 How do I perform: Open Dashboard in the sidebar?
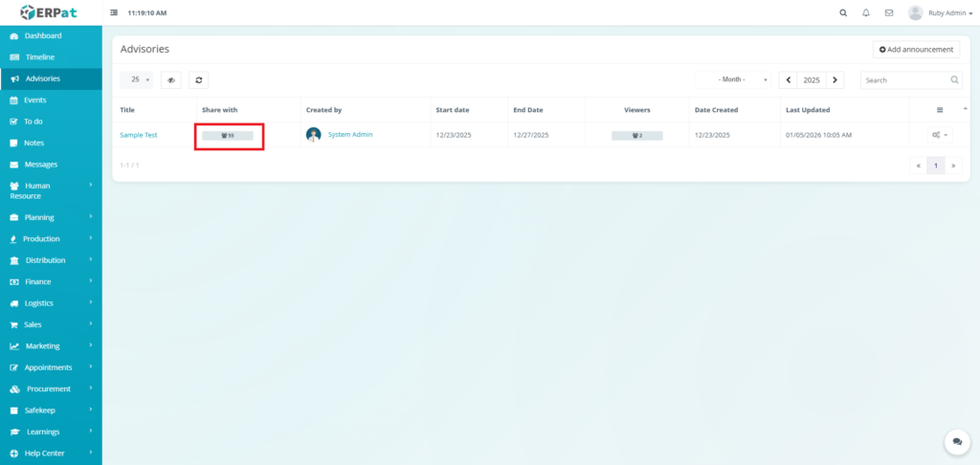tap(51, 35)
